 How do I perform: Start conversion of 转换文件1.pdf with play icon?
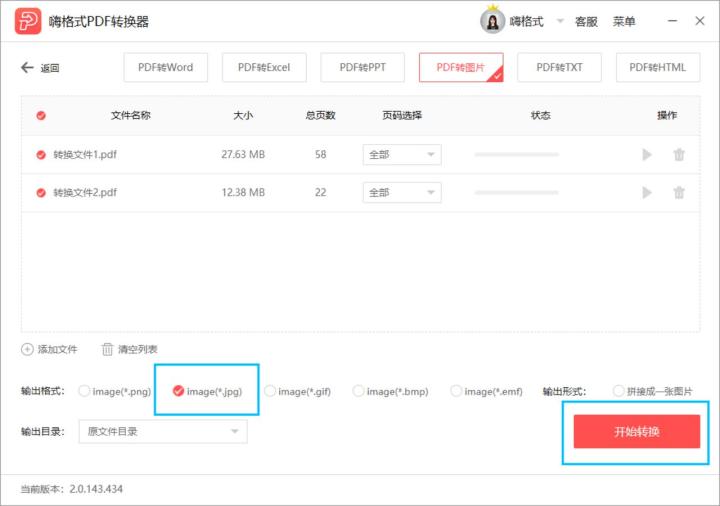647,155
